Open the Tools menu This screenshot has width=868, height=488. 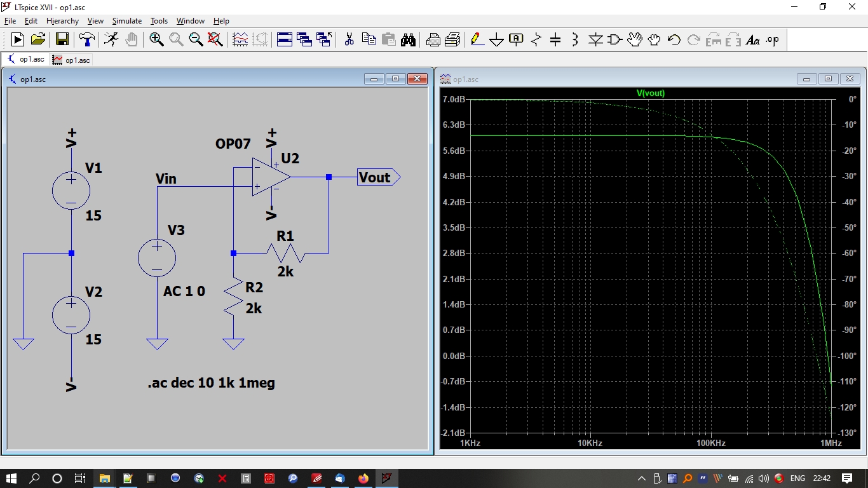[x=159, y=21]
